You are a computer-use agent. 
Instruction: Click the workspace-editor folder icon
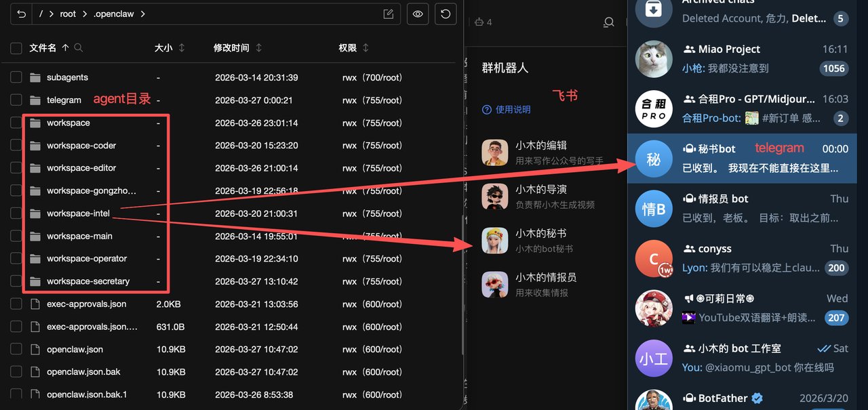click(35, 168)
